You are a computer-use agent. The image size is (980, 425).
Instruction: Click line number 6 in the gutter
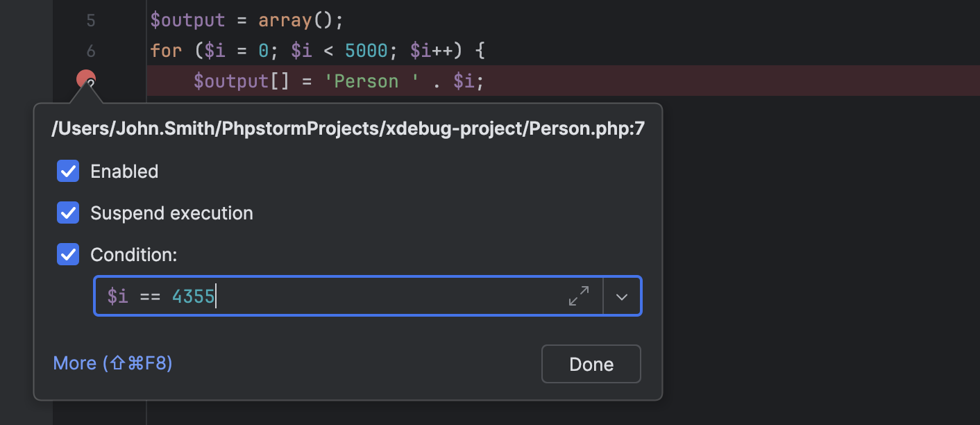click(91, 50)
